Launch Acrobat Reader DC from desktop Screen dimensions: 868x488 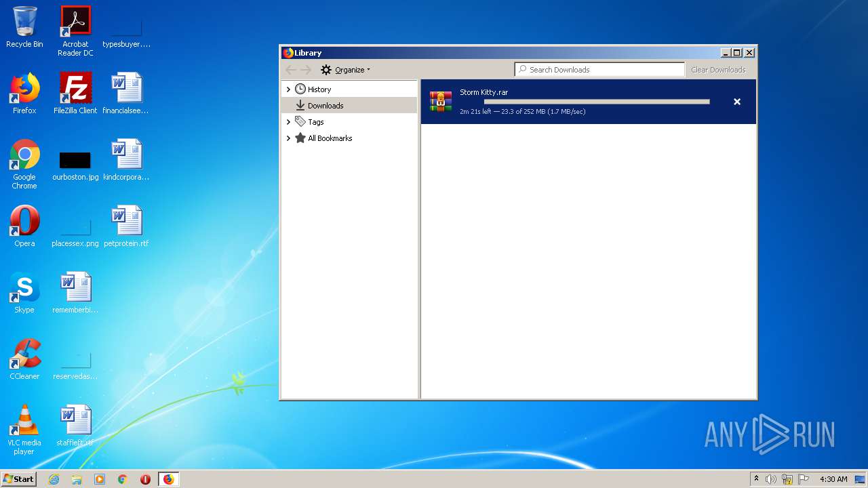(x=75, y=30)
